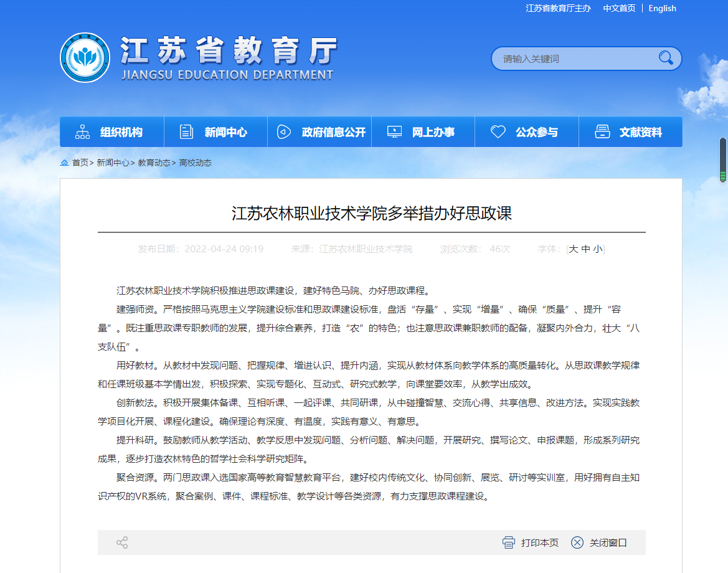Click the printer icon beside 打印本页
728x573 pixels.
click(509, 542)
